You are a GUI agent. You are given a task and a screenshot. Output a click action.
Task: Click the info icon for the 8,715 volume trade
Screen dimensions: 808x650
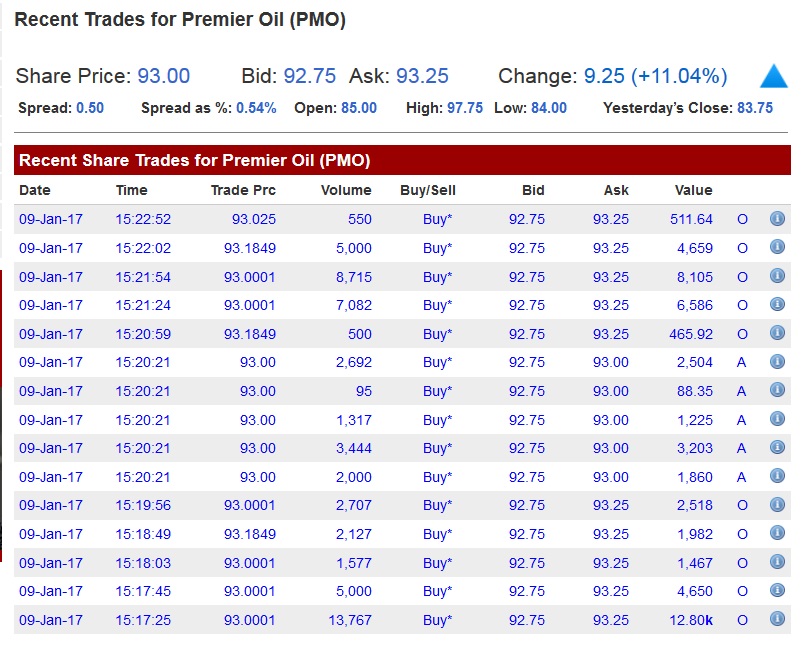click(x=777, y=276)
